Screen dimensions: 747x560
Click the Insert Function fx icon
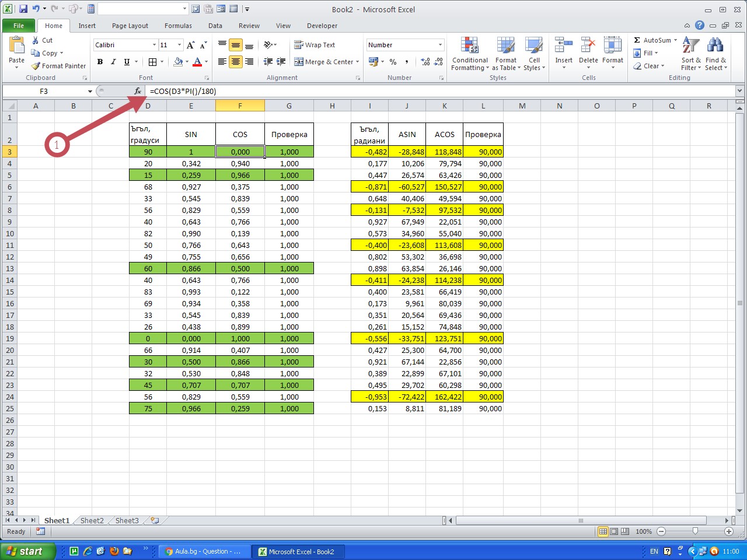[138, 91]
